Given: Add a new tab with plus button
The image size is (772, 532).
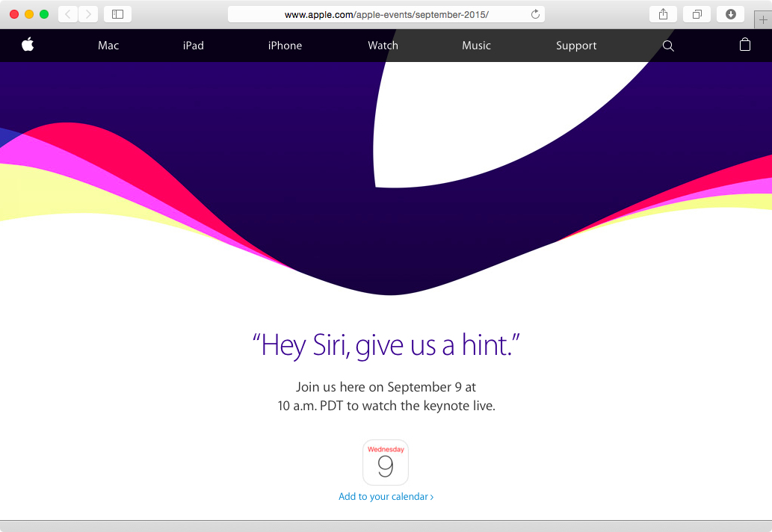Looking at the screenshot, I should coord(763,20).
